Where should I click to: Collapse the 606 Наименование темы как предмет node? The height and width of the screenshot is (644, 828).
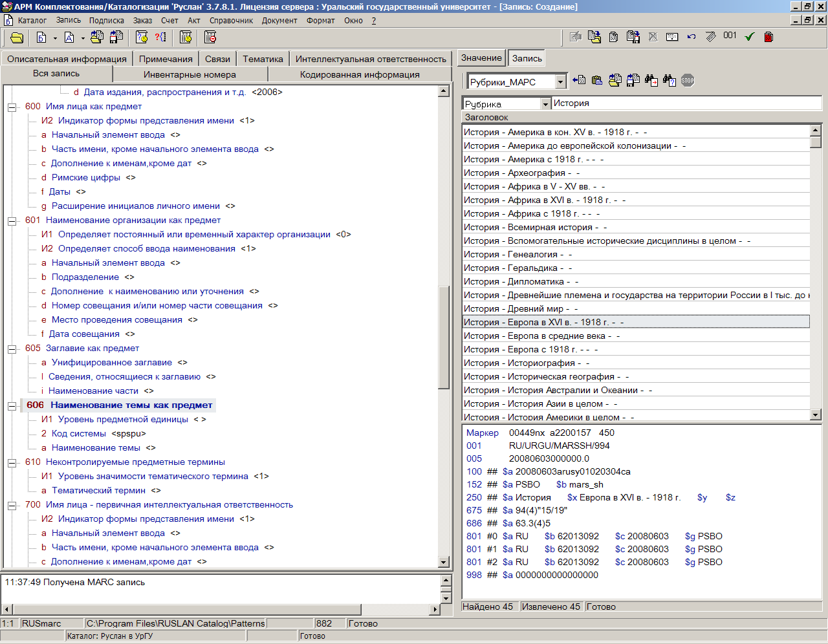coord(12,405)
